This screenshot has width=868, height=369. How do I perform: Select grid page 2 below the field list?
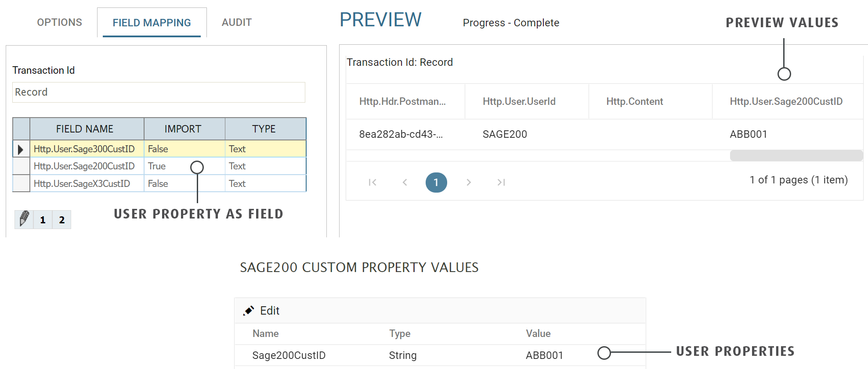pos(62,220)
